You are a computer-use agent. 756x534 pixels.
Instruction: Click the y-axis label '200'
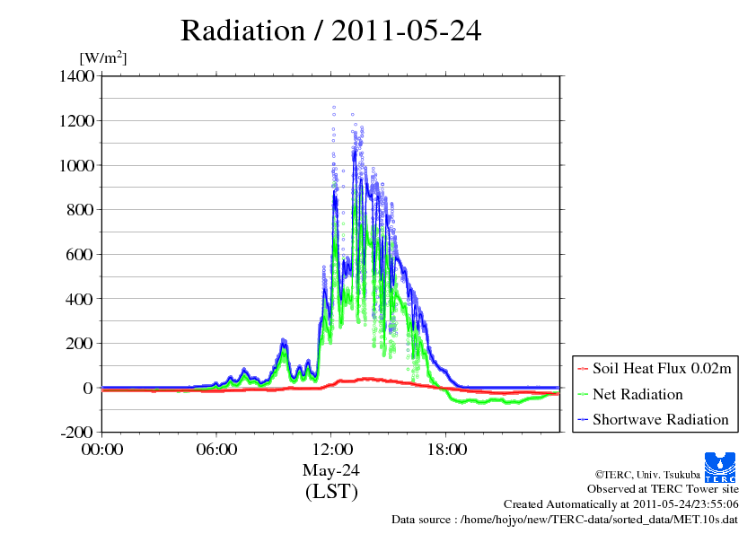pos(80,344)
